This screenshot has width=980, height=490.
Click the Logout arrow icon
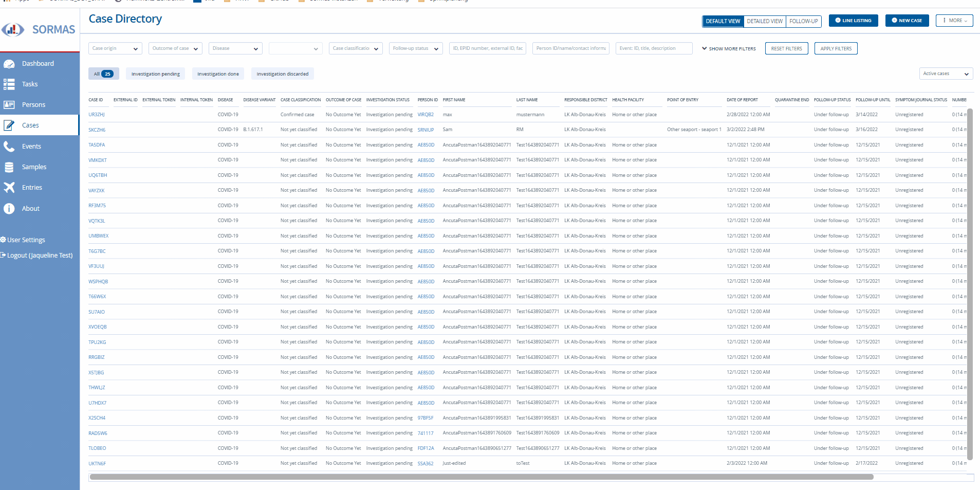[x=3, y=255]
